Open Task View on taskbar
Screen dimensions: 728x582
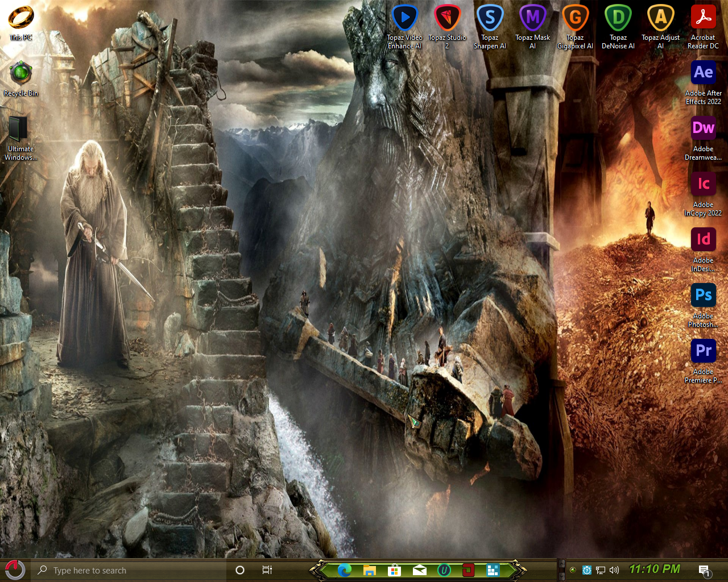coord(267,570)
